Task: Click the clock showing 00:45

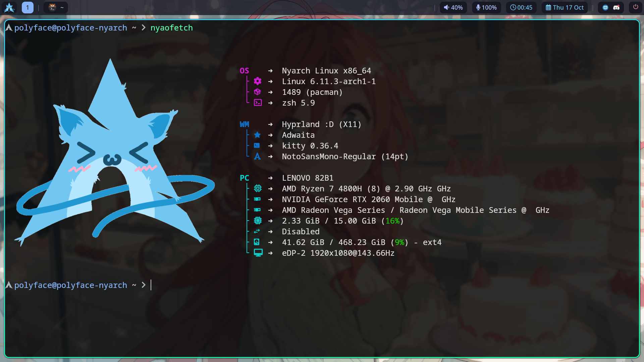Action: coord(521,7)
